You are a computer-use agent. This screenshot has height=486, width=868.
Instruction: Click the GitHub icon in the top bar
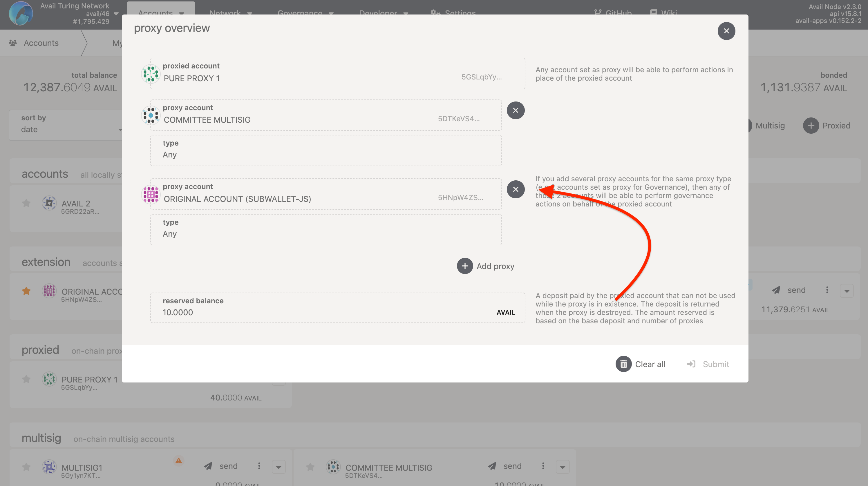click(598, 12)
